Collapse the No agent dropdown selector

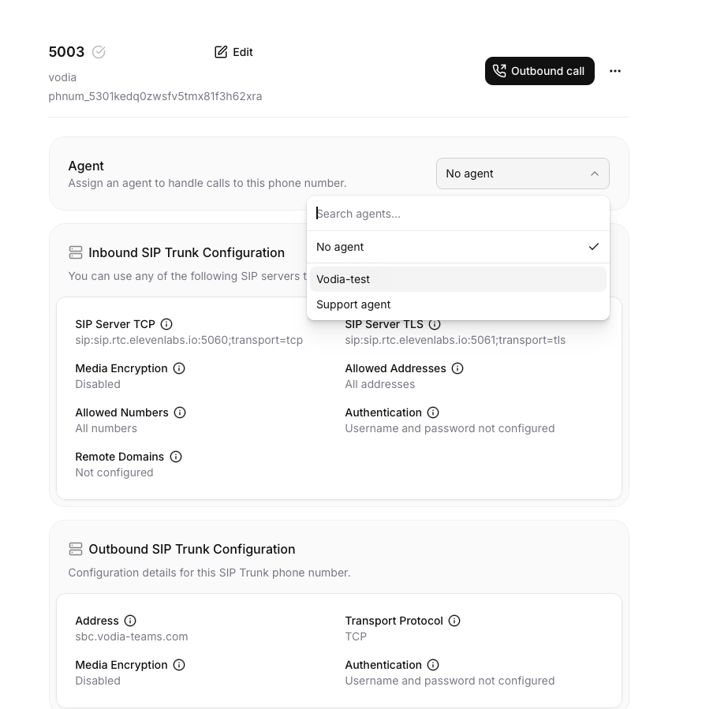click(522, 174)
